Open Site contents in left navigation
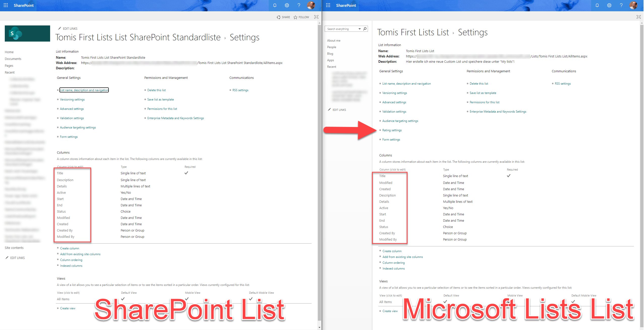This screenshot has width=644, height=330. pyautogui.click(x=14, y=248)
